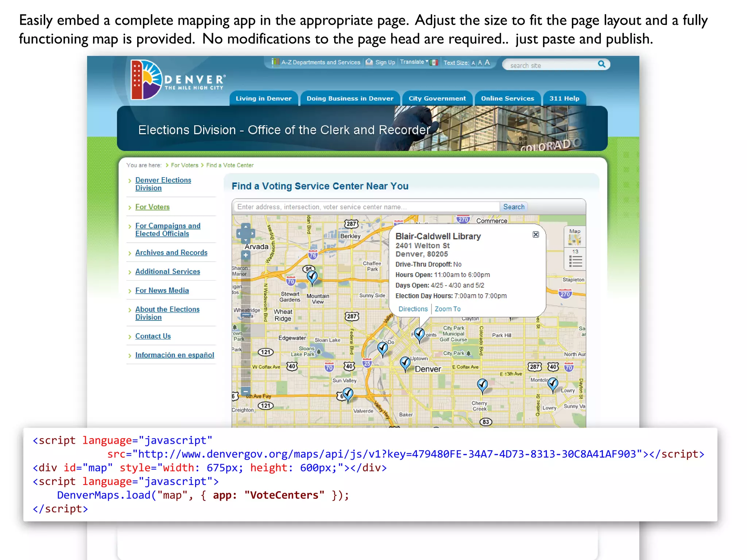Click Directions in the library popup
747x560 pixels.
[413, 309]
